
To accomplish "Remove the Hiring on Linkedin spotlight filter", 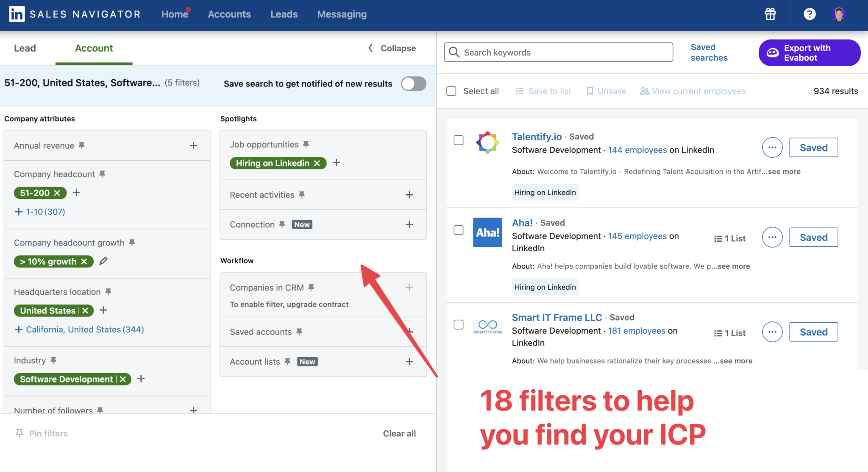I will click(317, 163).
